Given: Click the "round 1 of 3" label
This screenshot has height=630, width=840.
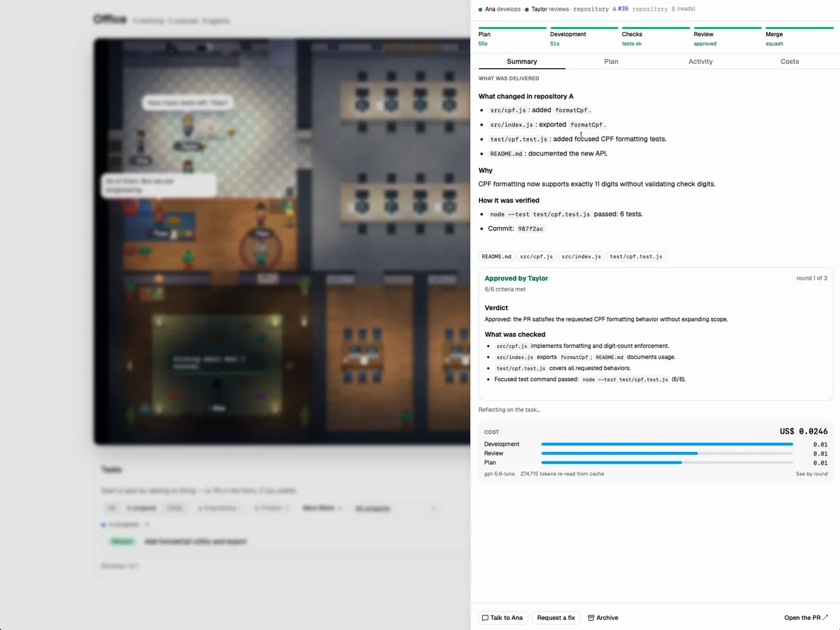Looking at the screenshot, I should point(812,278).
